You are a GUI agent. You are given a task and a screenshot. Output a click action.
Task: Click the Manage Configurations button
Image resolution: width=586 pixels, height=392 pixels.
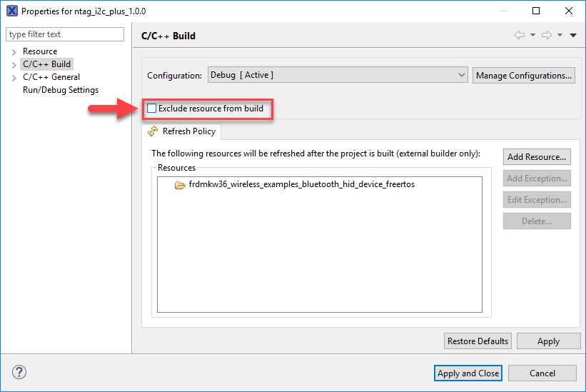523,76
